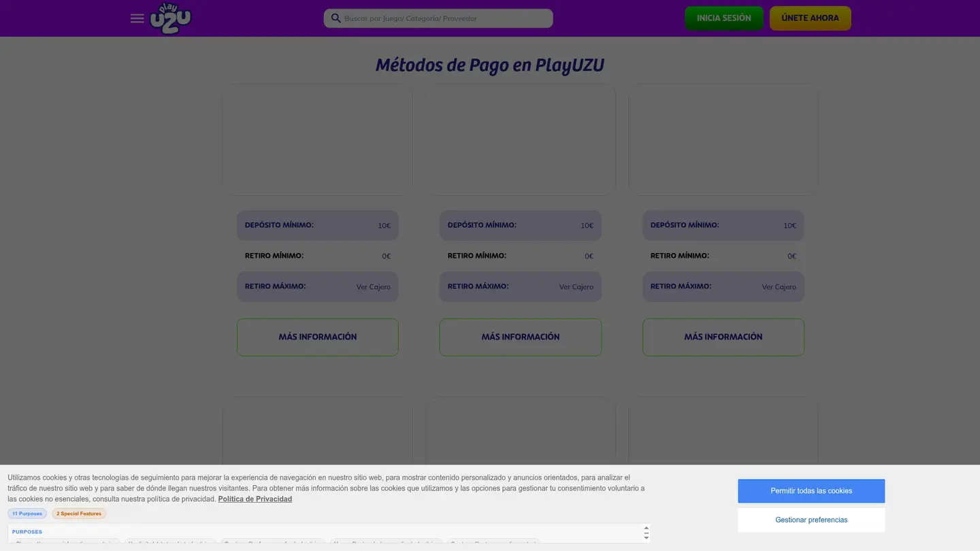980x551 pixels.
Task: Click MÁS INFORMACIÓN on the first payment card
Action: (318, 337)
